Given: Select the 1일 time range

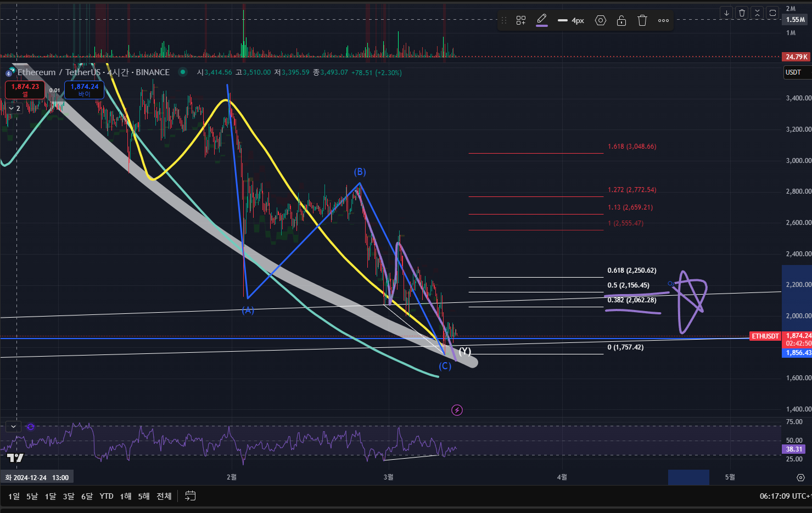Looking at the screenshot, I should coord(14,496).
